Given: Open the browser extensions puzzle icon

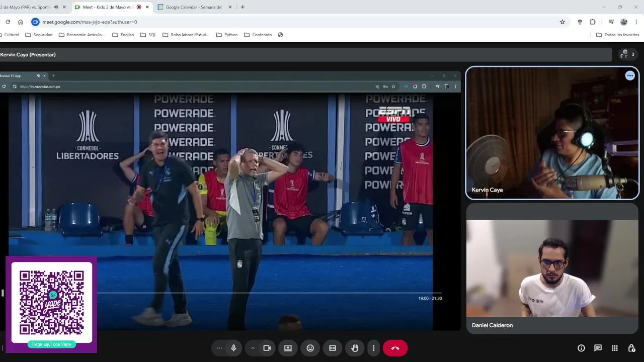Looking at the screenshot, I should pyautogui.click(x=593, y=22).
